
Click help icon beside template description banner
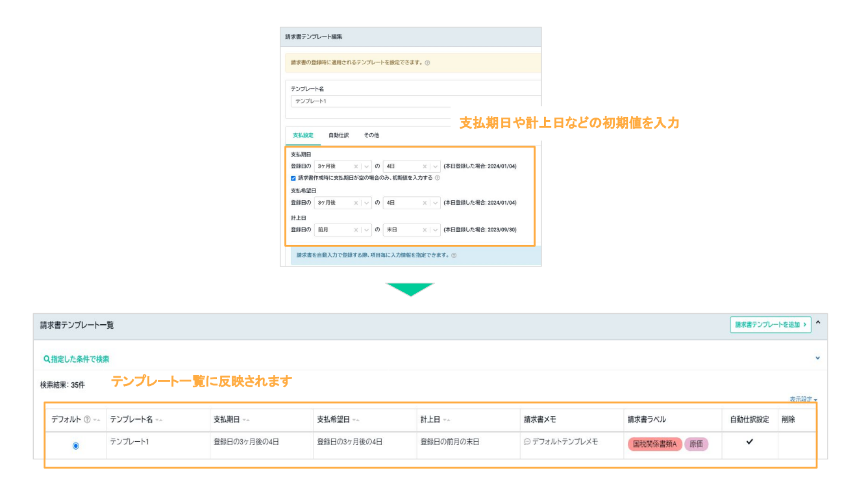pos(427,63)
